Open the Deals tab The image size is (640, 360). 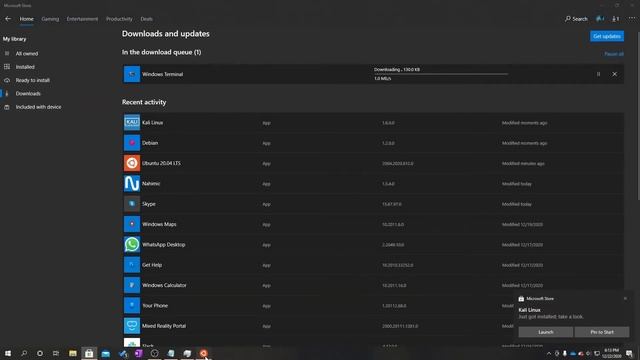pyautogui.click(x=147, y=19)
